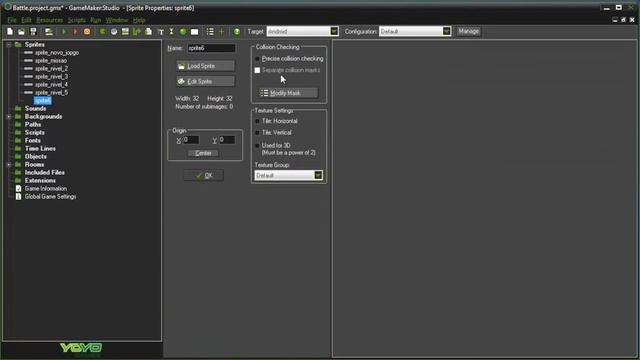
Task: Confirm with the OK button
Action: [204, 176]
